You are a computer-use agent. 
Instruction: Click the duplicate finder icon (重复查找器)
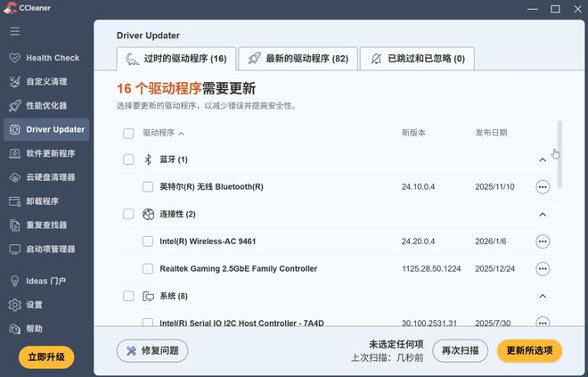[15, 225]
